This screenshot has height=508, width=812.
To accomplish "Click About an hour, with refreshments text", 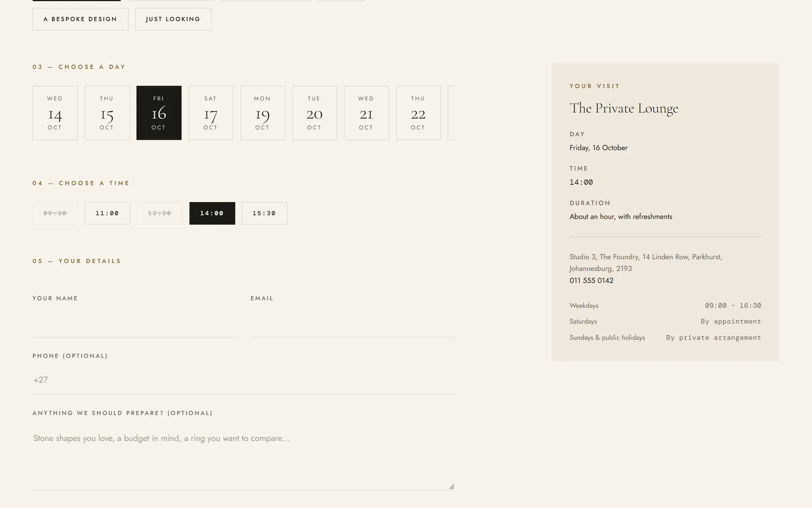I will point(621,216).
